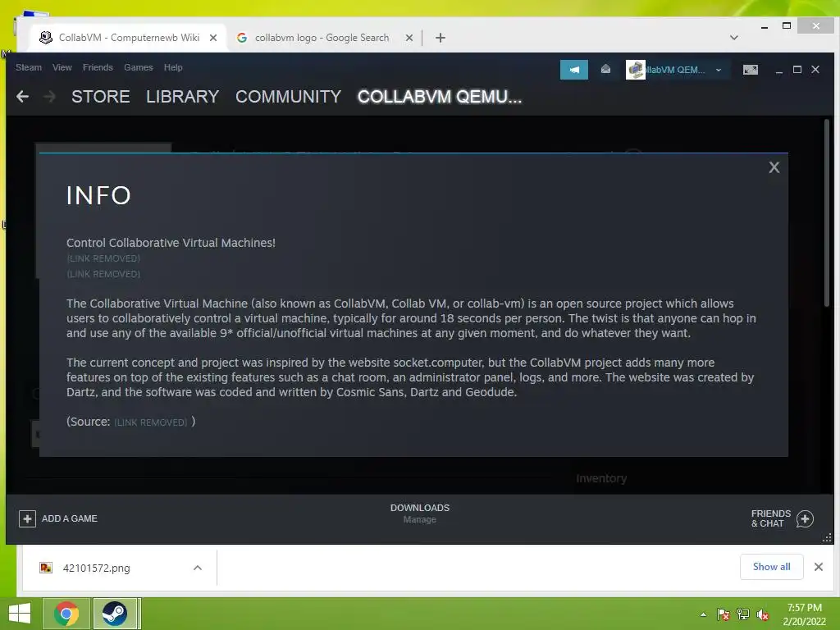Click the Inventory link behind dialog
Image resolution: width=840 pixels, height=630 pixels.
[x=601, y=478]
